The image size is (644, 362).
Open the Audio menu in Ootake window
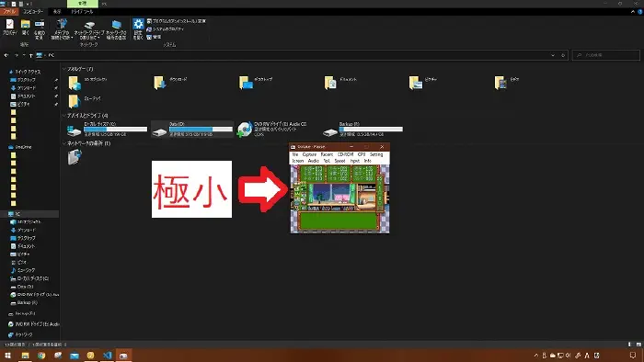click(314, 161)
